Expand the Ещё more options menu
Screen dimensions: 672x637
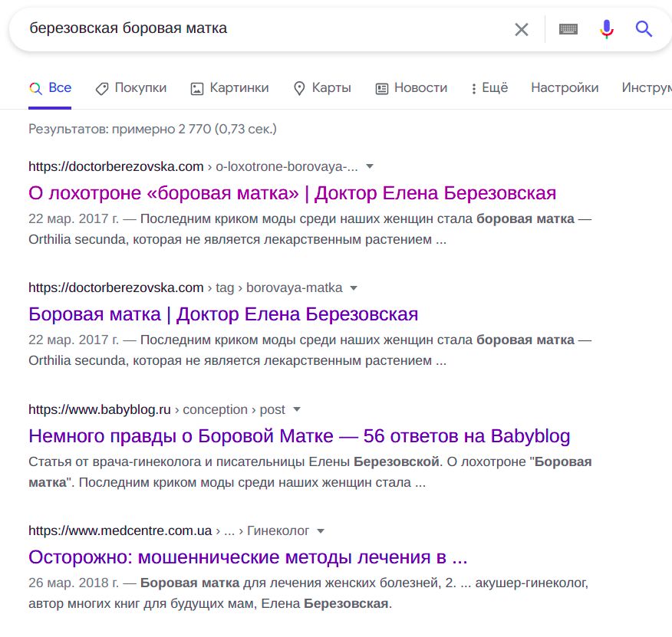pos(489,88)
